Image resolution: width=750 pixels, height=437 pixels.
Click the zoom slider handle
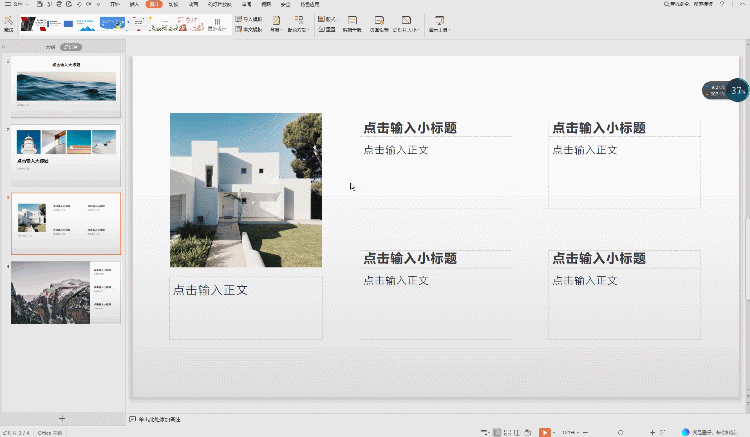tap(620, 432)
